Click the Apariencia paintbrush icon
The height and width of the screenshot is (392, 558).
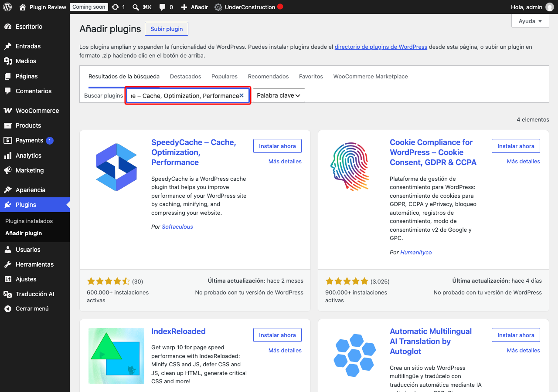click(x=8, y=190)
